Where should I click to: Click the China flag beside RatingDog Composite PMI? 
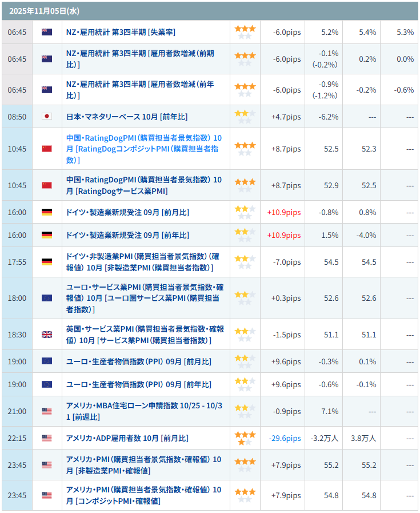tap(47, 149)
